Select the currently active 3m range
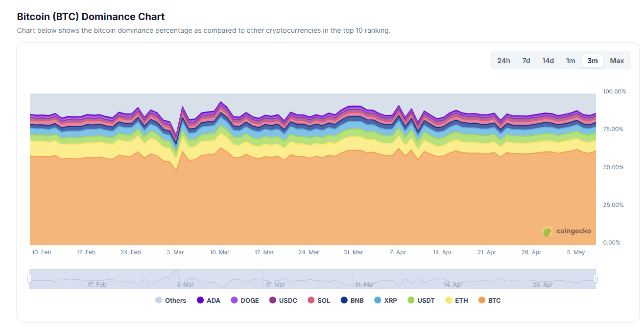This screenshot has height=336, width=644. click(x=592, y=60)
